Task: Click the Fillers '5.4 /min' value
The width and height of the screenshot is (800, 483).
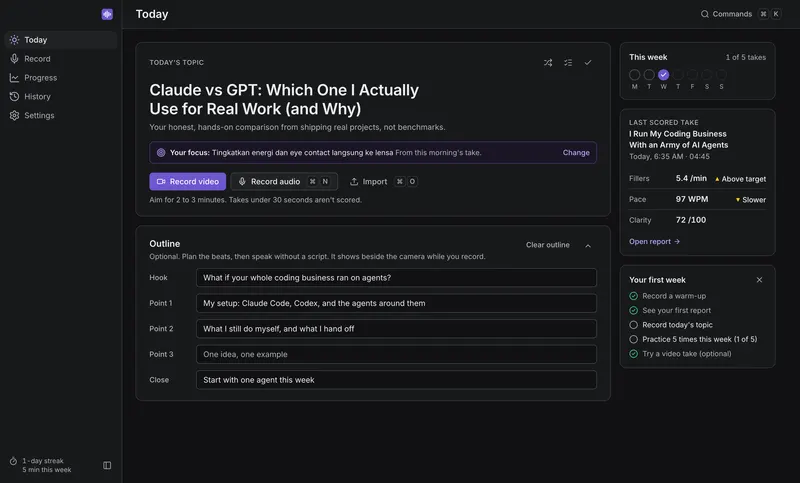Action: 691,179
